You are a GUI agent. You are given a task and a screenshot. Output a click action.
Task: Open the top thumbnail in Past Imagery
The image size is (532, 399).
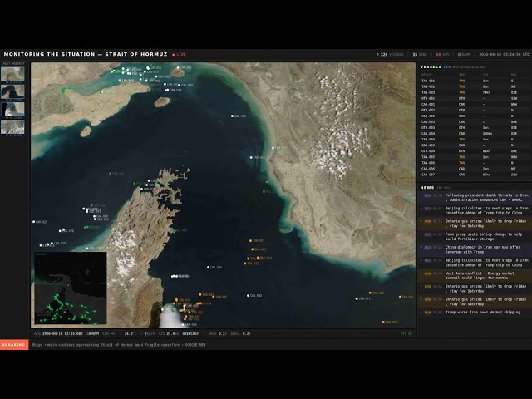coord(12,75)
